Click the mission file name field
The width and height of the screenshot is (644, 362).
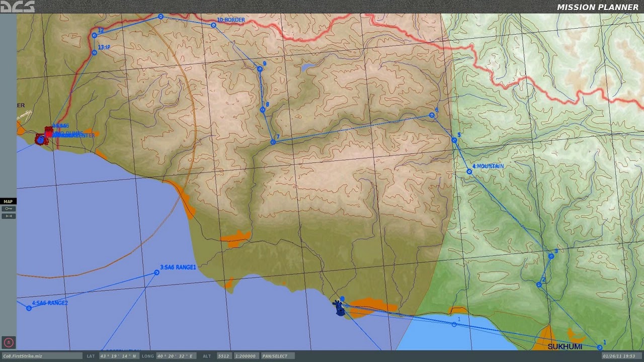click(x=41, y=356)
